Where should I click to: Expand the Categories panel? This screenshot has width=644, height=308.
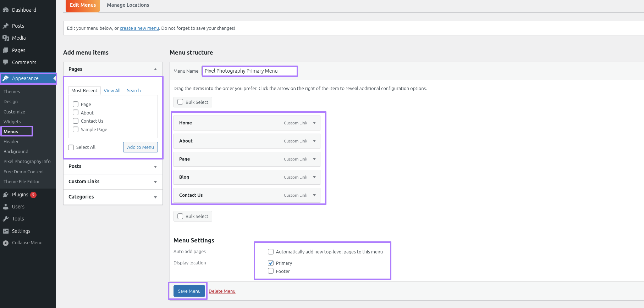click(155, 197)
